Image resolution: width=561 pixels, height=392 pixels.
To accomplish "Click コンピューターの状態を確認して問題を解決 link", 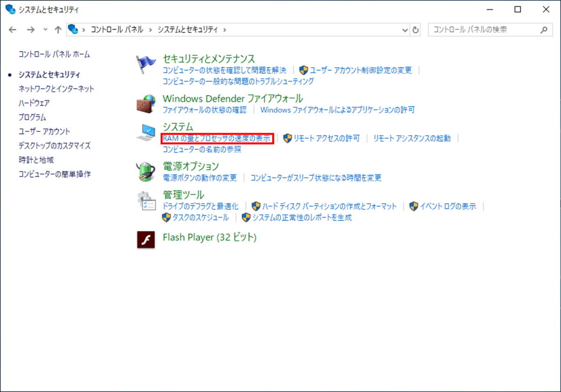I will (x=224, y=70).
